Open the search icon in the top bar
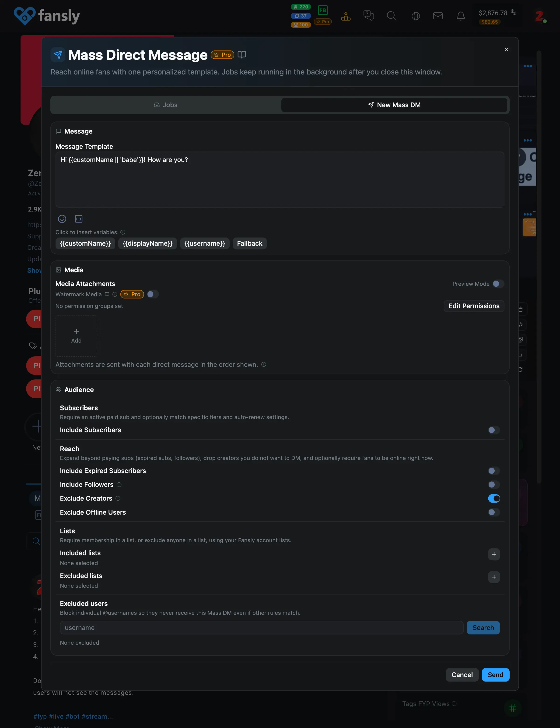Image resolution: width=560 pixels, height=728 pixels. point(392,16)
